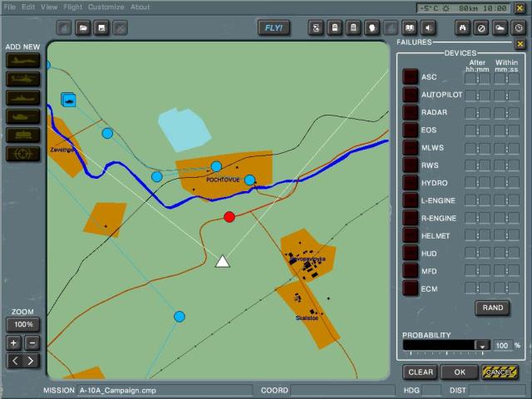The width and height of the screenshot is (532, 399).
Task: Click the open mission folder icon
Action: pos(83,28)
